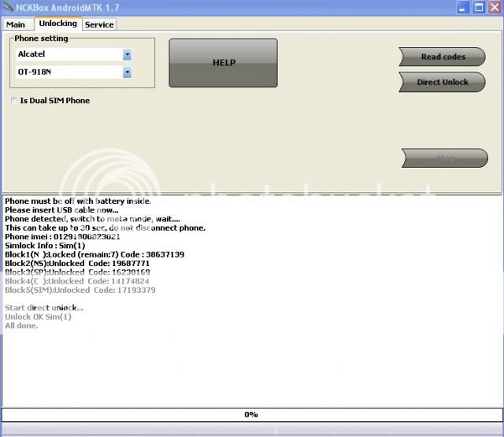504x437 pixels.
Task: Click the All done message in log
Action: [x=21, y=325]
